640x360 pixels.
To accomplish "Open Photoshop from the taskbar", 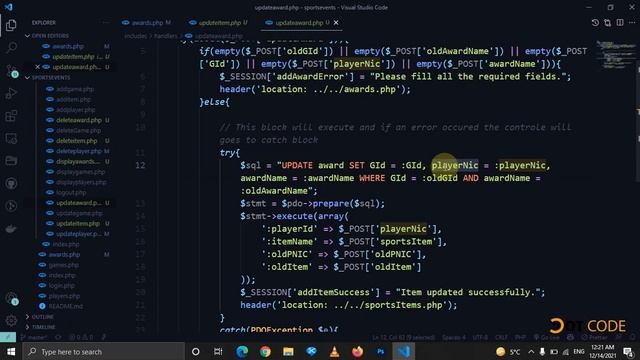I will pos(380,351).
